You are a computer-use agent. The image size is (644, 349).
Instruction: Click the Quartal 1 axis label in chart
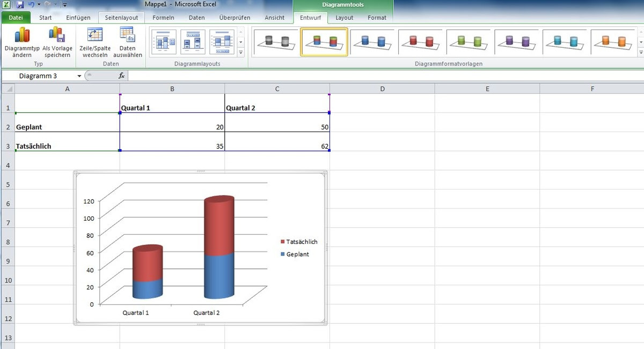(136, 312)
